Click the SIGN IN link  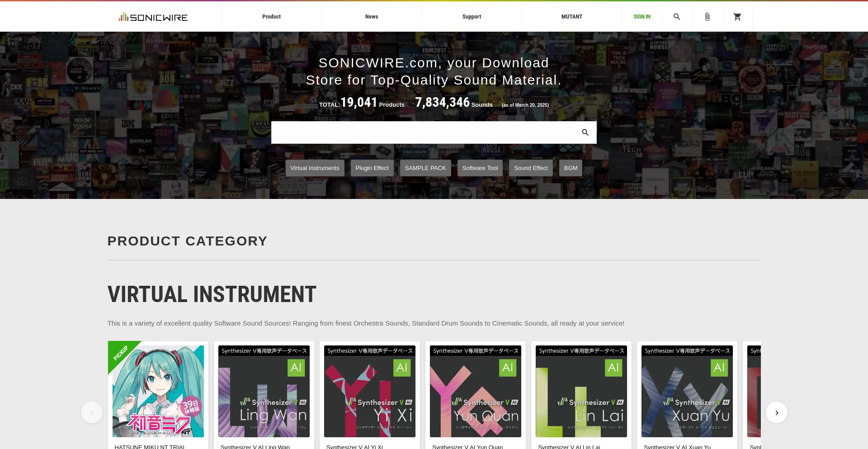click(x=642, y=17)
